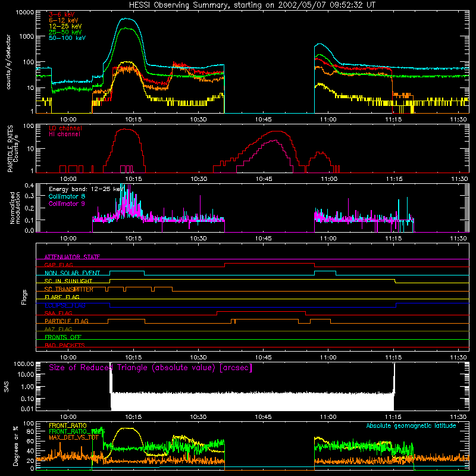Click the raised SAA FLAG segment
The height and width of the screenshot is (476, 476).
coord(261,311)
